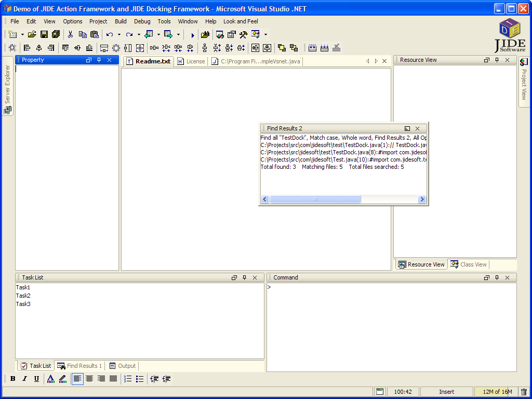
Task: Toggle the bulleted list format
Action: point(139,379)
